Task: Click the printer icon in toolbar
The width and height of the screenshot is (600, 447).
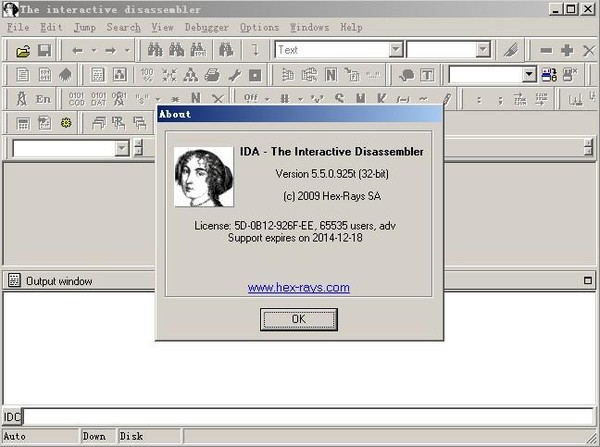Action: 212,75
